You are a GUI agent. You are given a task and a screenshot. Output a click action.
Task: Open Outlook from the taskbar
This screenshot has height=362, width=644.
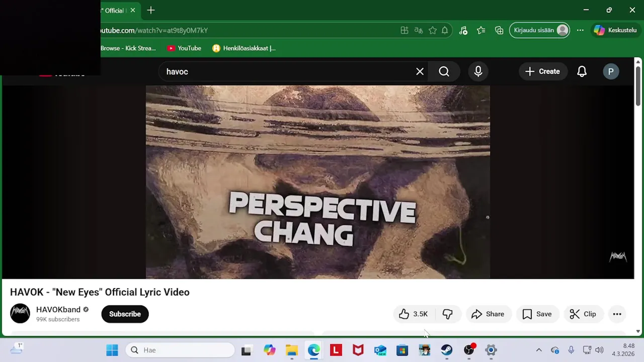[x=380, y=350]
